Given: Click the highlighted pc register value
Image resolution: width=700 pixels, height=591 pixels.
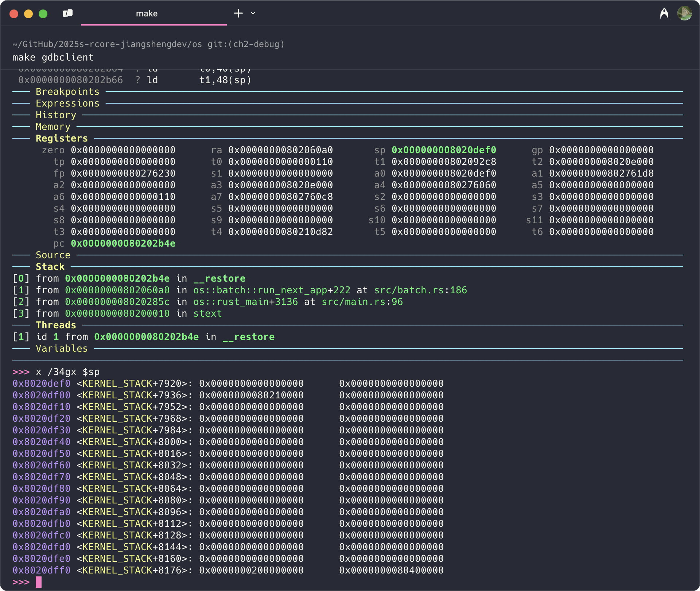Looking at the screenshot, I should pyautogui.click(x=123, y=243).
